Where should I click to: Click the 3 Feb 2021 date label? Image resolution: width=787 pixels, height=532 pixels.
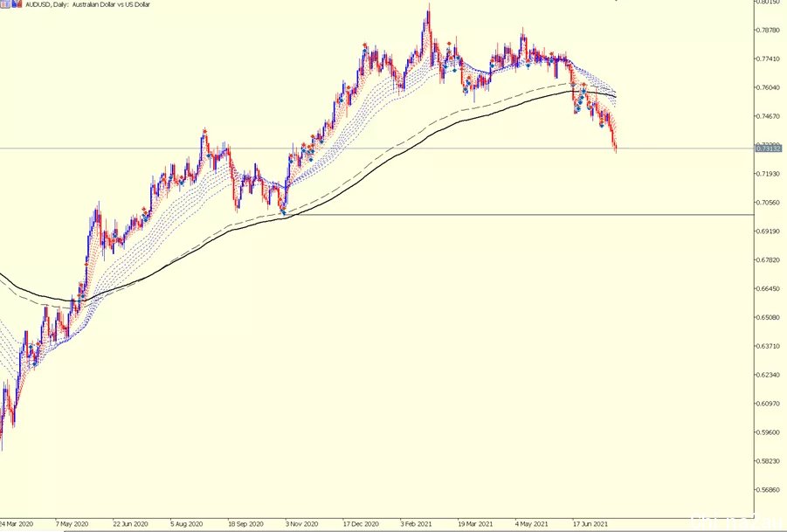417,524
